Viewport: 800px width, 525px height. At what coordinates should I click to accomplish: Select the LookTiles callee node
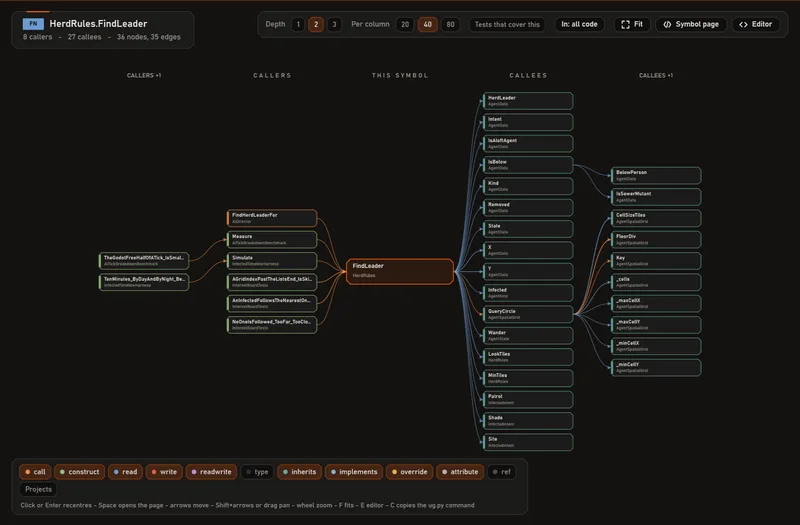coord(528,357)
